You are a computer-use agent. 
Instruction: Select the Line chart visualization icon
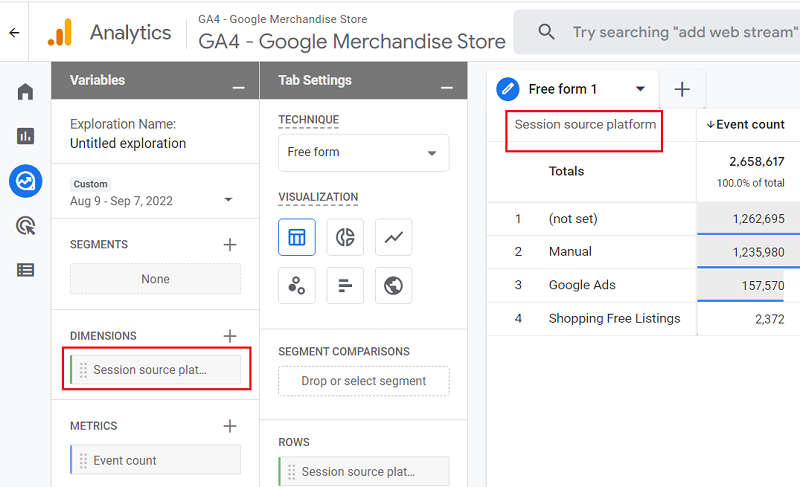click(x=393, y=237)
